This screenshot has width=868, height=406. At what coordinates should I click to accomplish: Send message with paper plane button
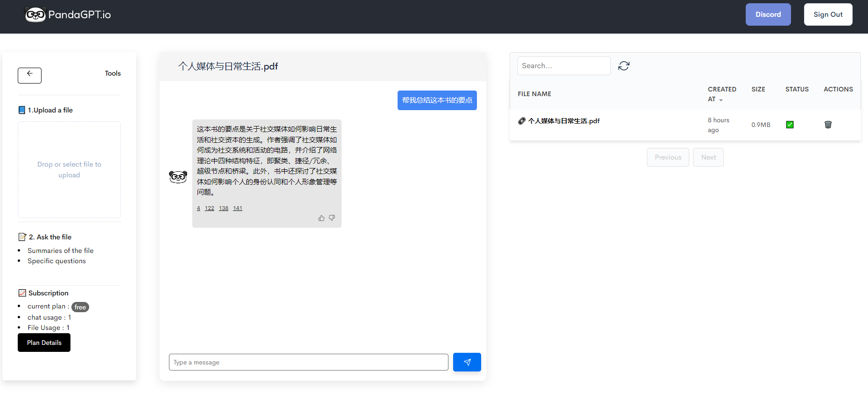[x=467, y=362]
